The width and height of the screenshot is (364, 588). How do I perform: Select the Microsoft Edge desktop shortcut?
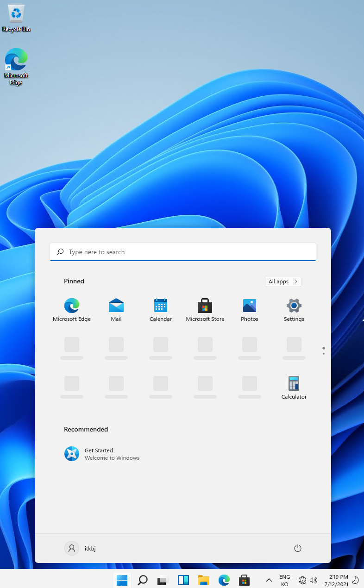click(x=16, y=67)
